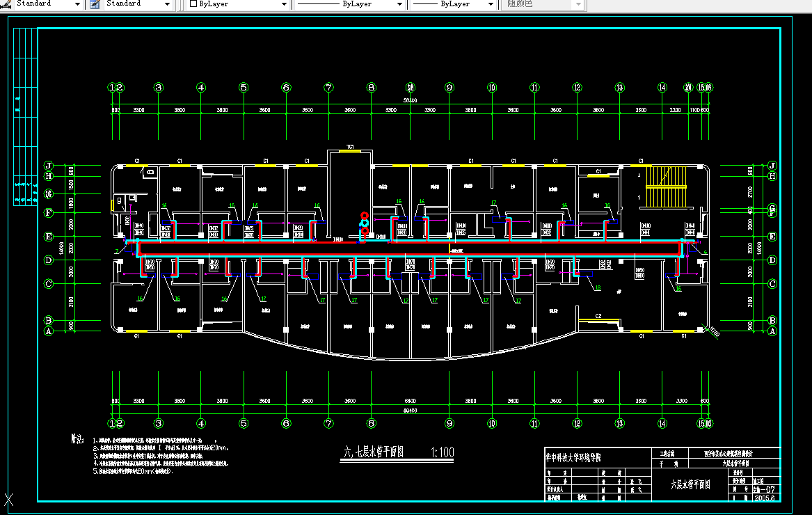Select the C2 window label
812x515 pixels.
point(598,316)
